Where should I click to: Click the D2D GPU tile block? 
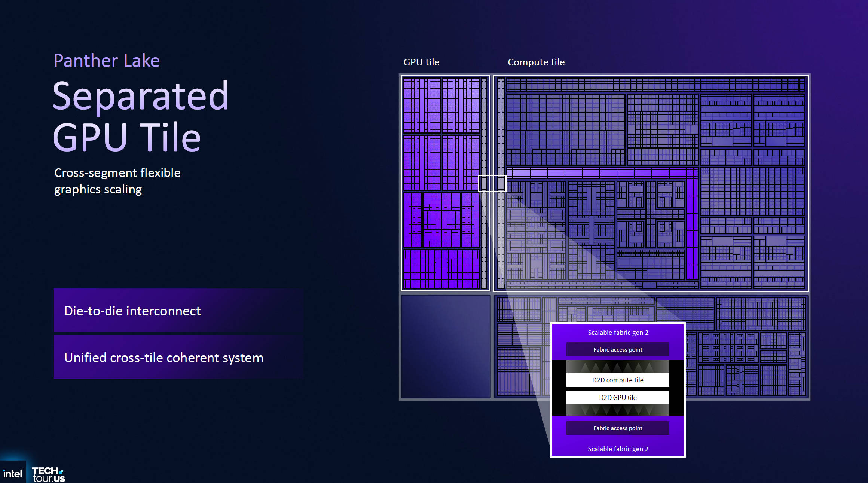pos(618,397)
